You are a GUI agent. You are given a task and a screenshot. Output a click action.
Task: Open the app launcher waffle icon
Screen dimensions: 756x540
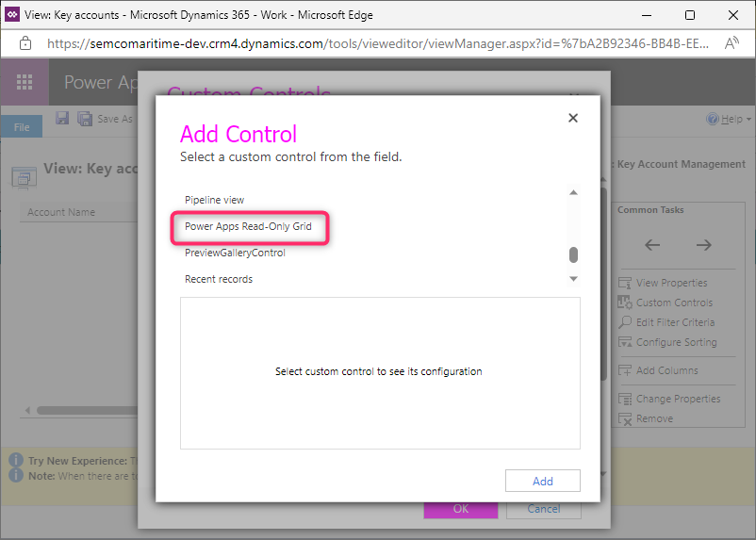pos(25,82)
